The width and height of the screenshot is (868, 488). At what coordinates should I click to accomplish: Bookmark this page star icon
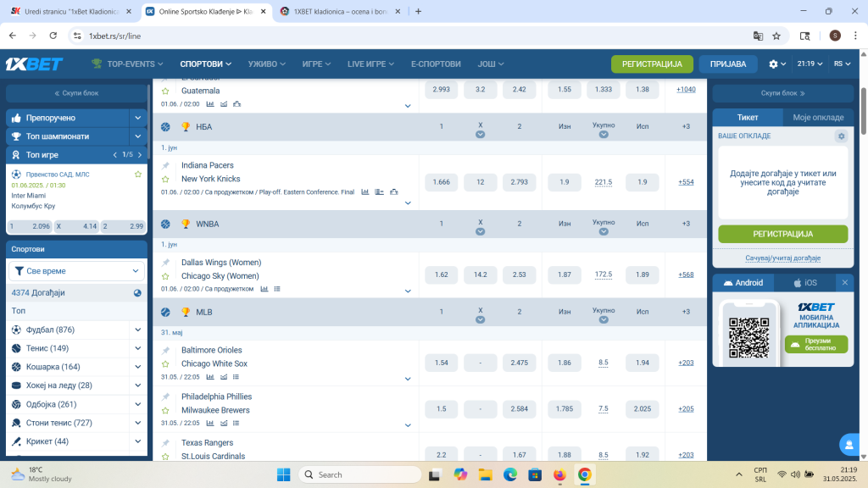[x=776, y=36]
